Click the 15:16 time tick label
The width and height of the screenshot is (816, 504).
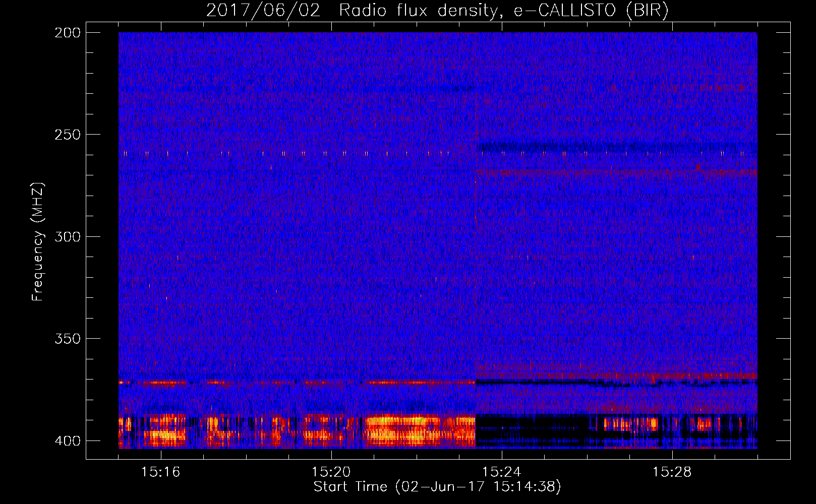pyautogui.click(x=160, y=472)
